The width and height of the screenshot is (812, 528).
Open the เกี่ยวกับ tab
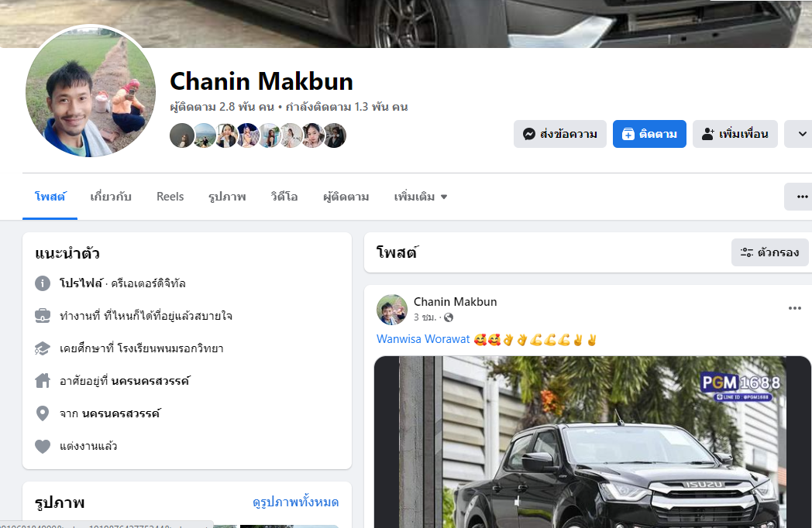[x=110, y=197]
